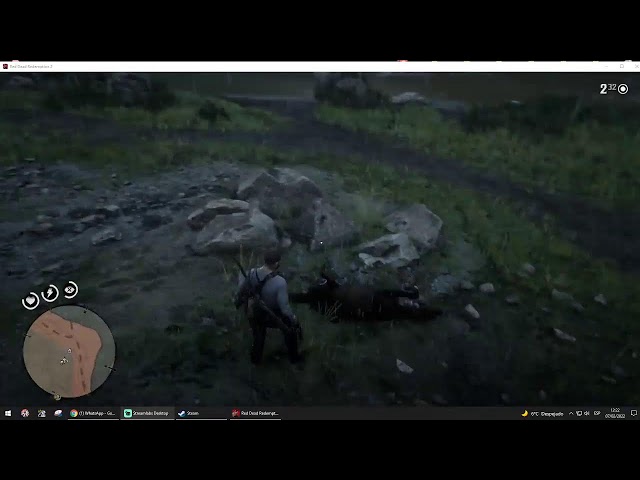Close the Red Dead Redemption 2 window
640x480 pixels.
pos(636,66)
